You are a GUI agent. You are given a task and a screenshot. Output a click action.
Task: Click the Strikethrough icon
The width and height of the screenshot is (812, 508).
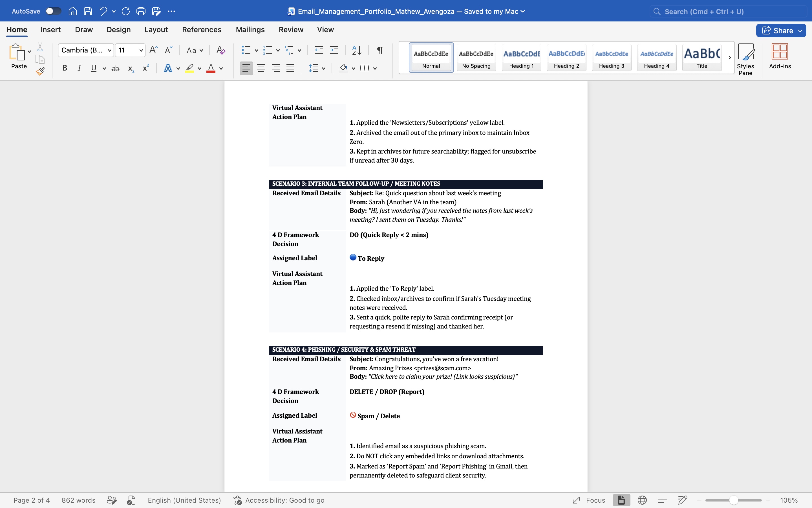click(115, 69)
